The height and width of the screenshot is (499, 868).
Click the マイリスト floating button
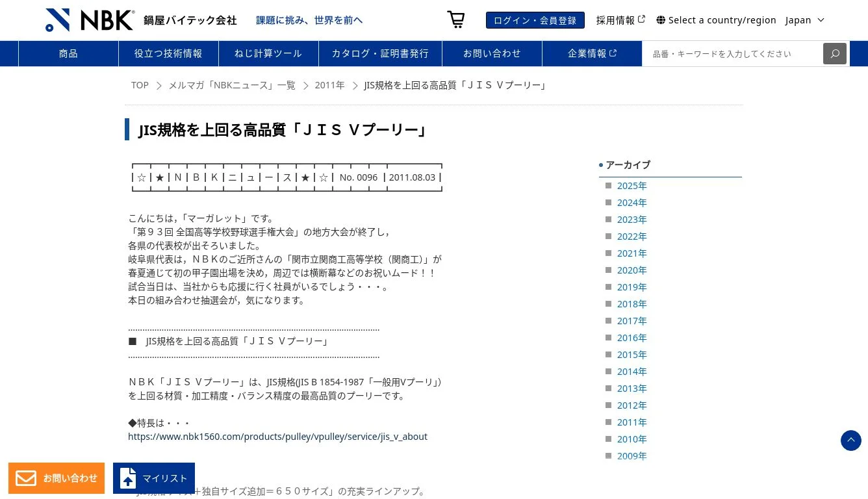[154, 478]
